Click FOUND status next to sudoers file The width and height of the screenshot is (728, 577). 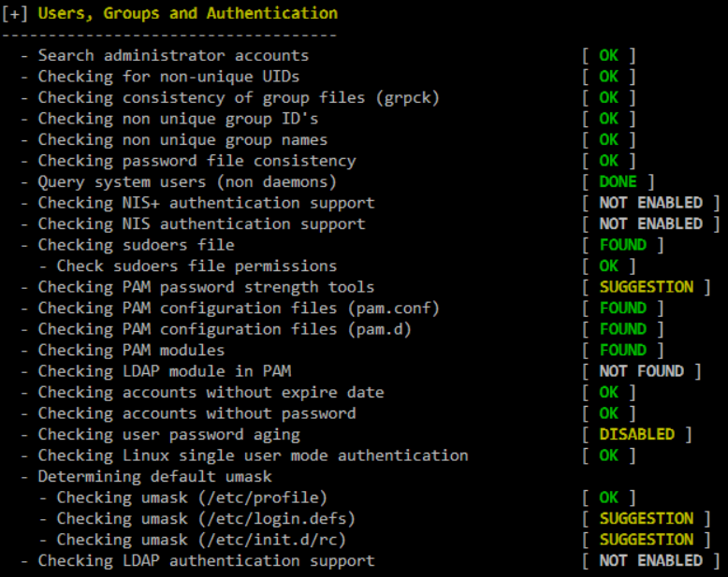pyautogui.click(x=622, y=245)
